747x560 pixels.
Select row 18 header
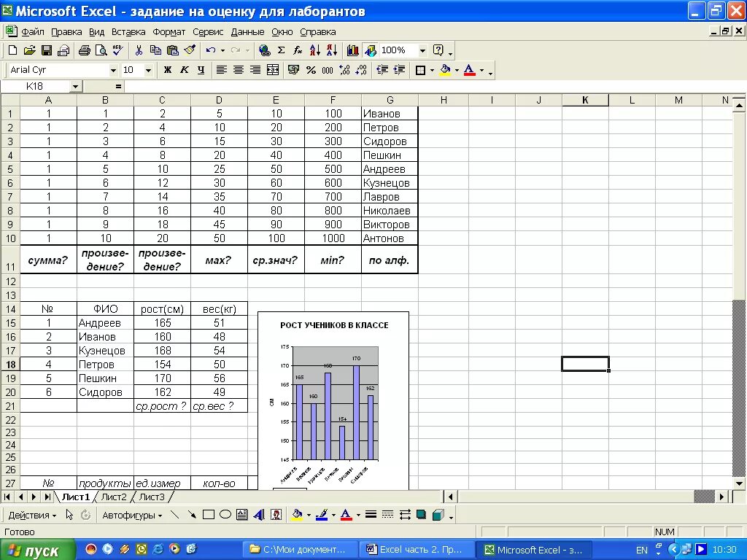[10, 365]
